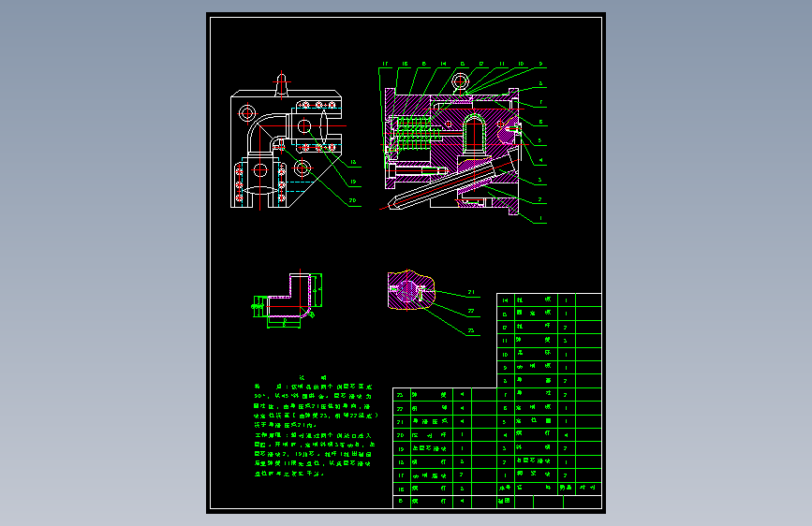The width and height of the screenshot is (812, 526).
Task: Pick callout 21 beside the detail view
Action: (471, 292)
